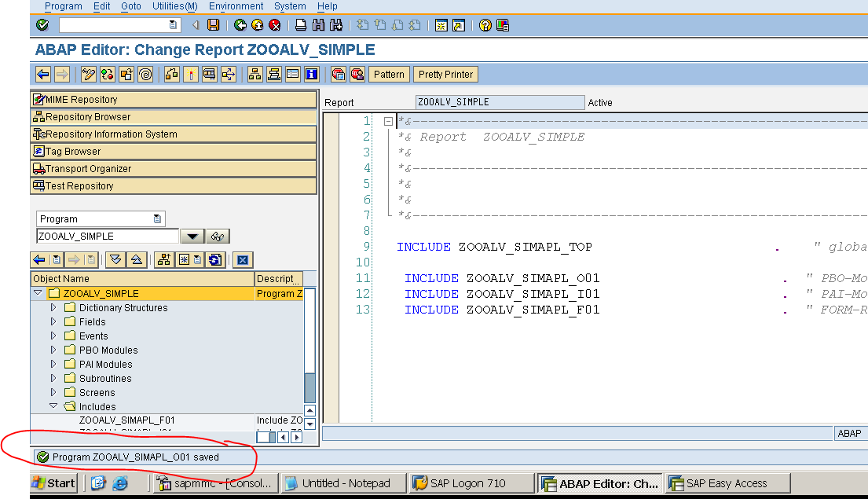Viewport: 868px width, 499px height.
Task: Run syntax check with the pencil-check icon
Action: (x=88, y=74)
